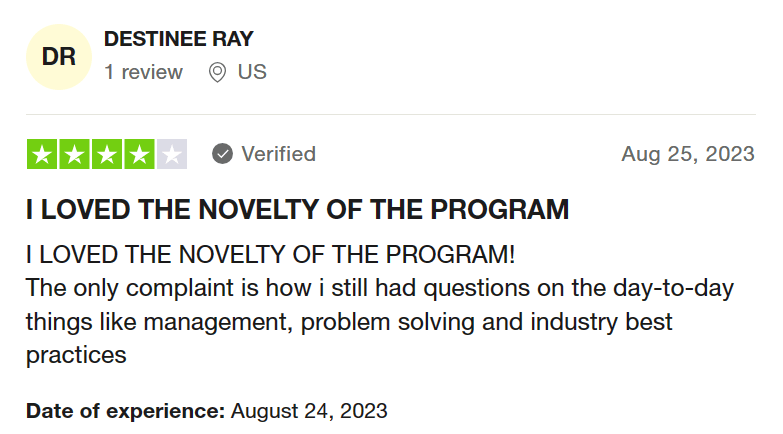Click the fifth gray empty star
Image resolution: width=783 pixels, height=434 pixels.
tap(171, 154)
